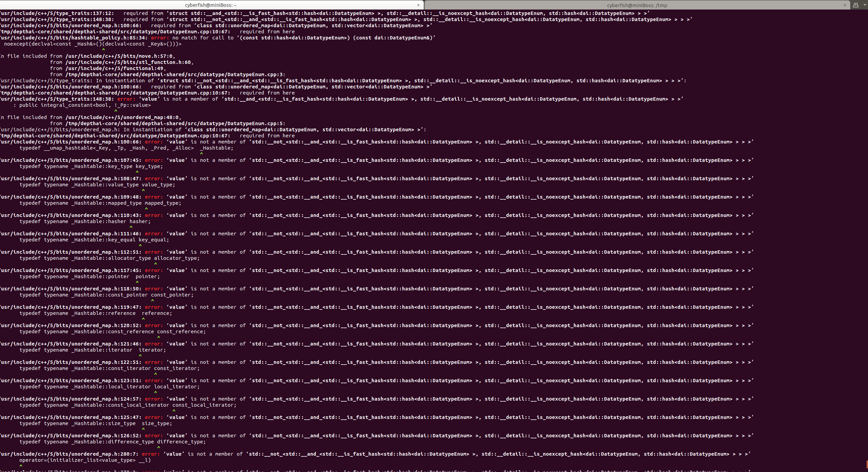
Task: Open the tab switcher dropdown arrow
Action: pos(864,5)
